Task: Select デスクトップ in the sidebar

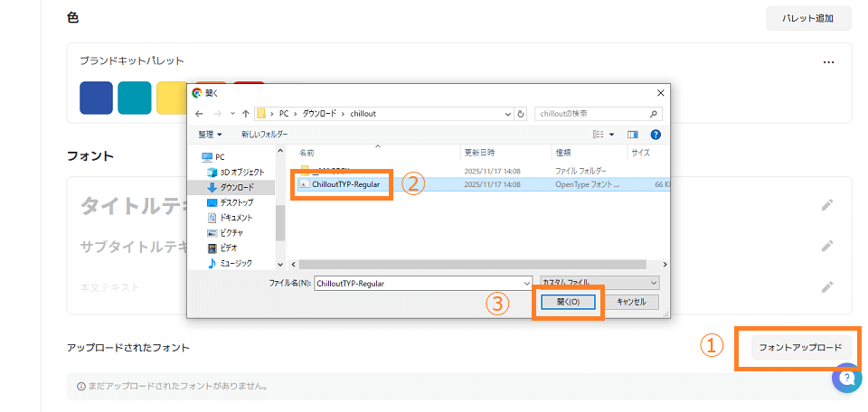Action: 231,202
